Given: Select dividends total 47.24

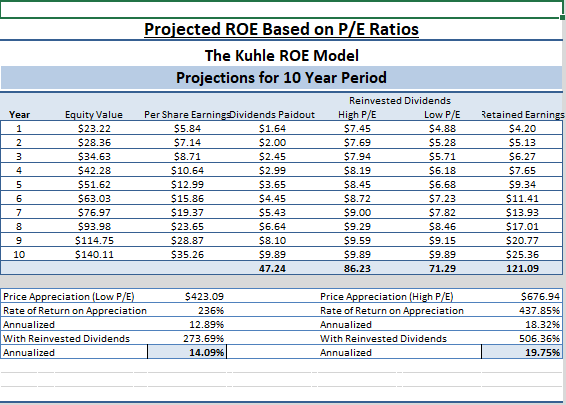Looking at the screenshot, I should 272,269.
